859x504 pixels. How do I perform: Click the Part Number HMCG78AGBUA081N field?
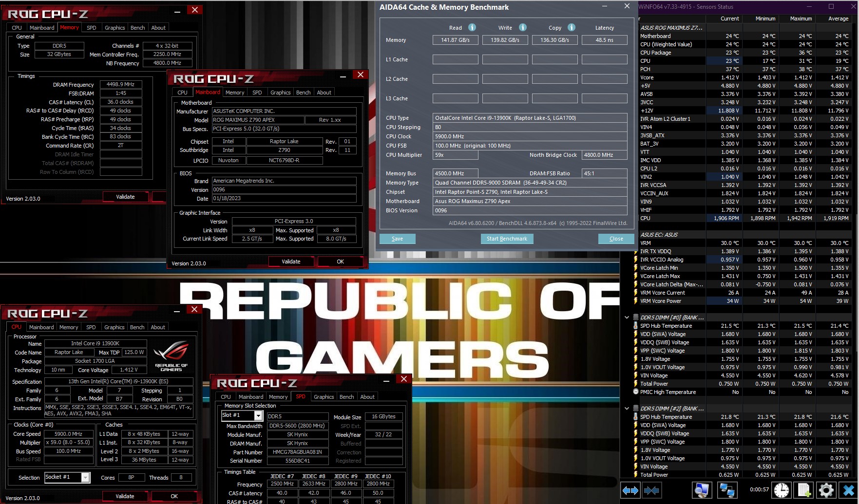click(x=297, y=452)
